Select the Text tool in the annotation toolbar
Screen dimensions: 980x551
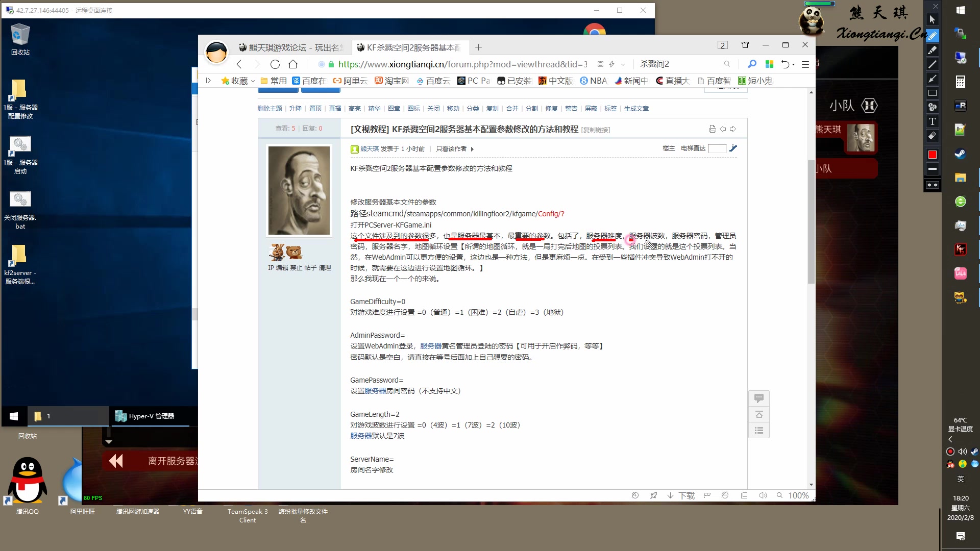[933, 121]
